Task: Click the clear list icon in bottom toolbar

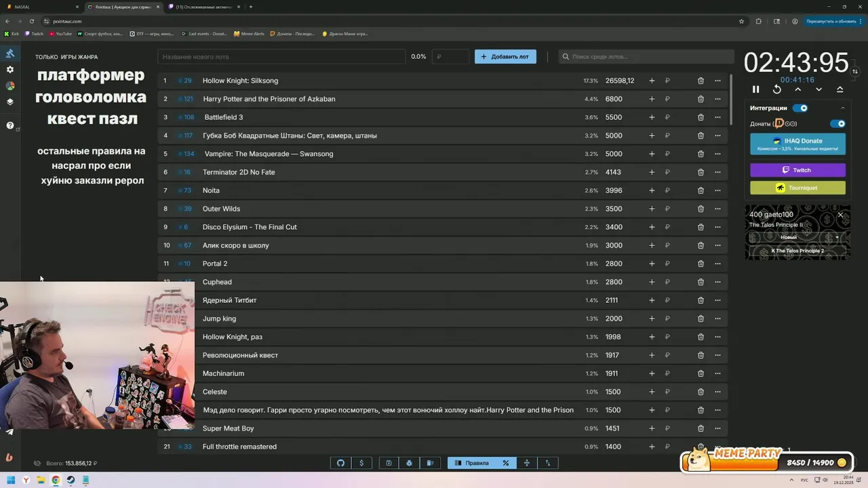Action: (430, 463)
